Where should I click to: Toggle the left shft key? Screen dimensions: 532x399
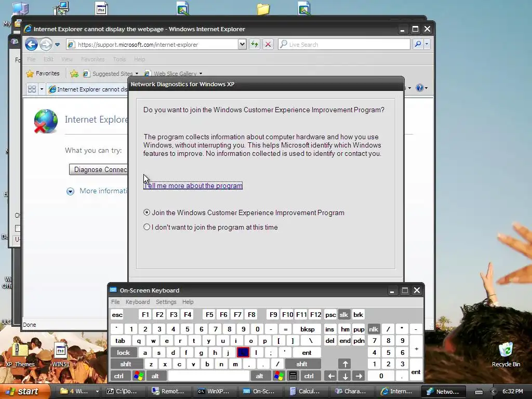click(x=126, y=364)
